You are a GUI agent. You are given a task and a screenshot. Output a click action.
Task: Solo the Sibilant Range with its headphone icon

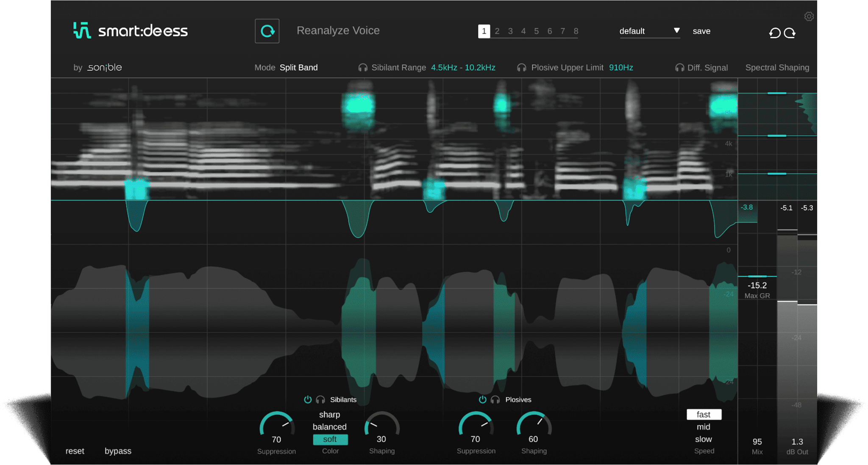[363, 67]
